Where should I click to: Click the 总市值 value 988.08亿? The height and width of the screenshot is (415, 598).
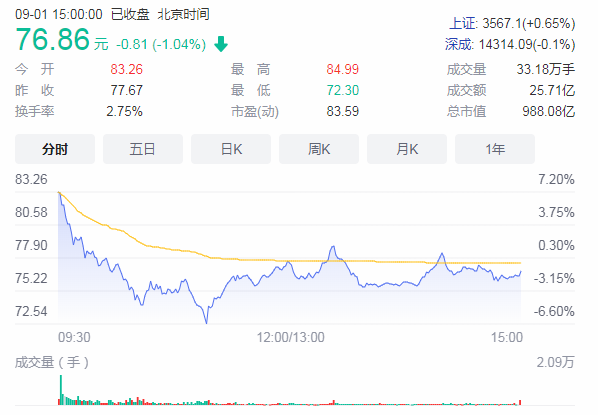(549, 111)
